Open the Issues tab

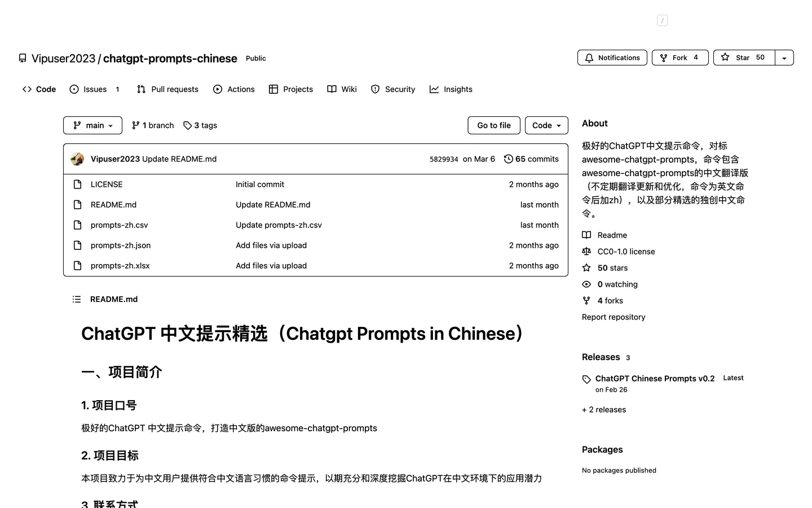click(x=95, y=89)
